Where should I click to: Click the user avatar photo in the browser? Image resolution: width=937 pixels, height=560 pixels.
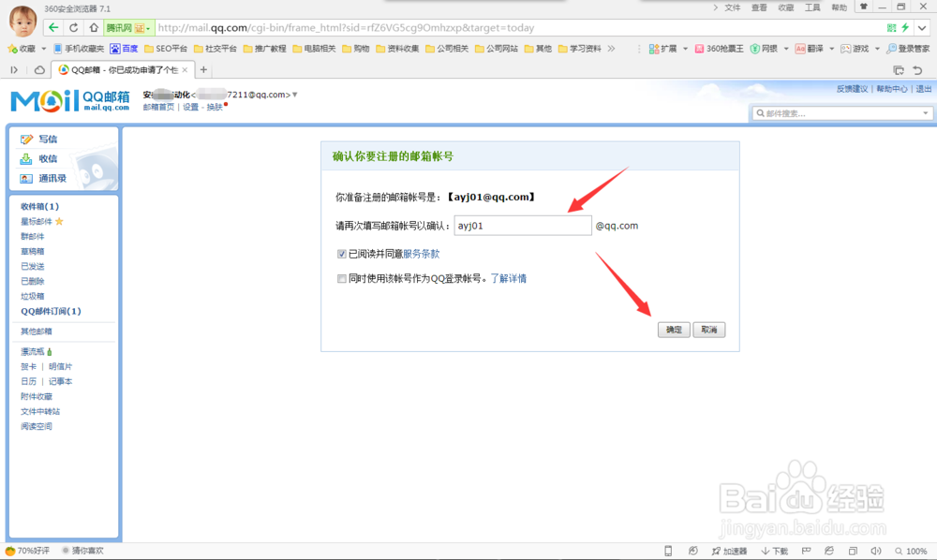click(x=23, y=21)
